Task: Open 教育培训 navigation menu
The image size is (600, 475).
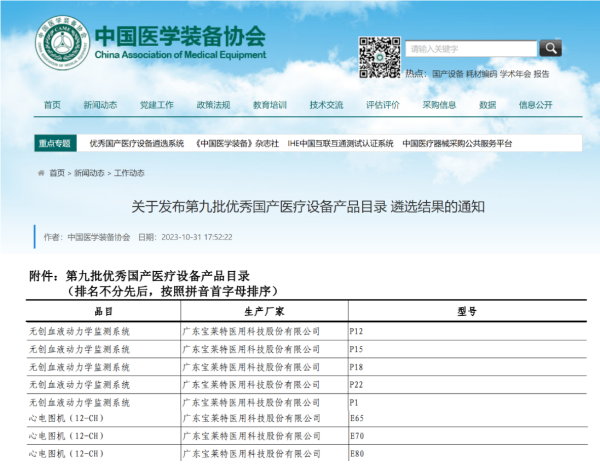Action: 270,105
